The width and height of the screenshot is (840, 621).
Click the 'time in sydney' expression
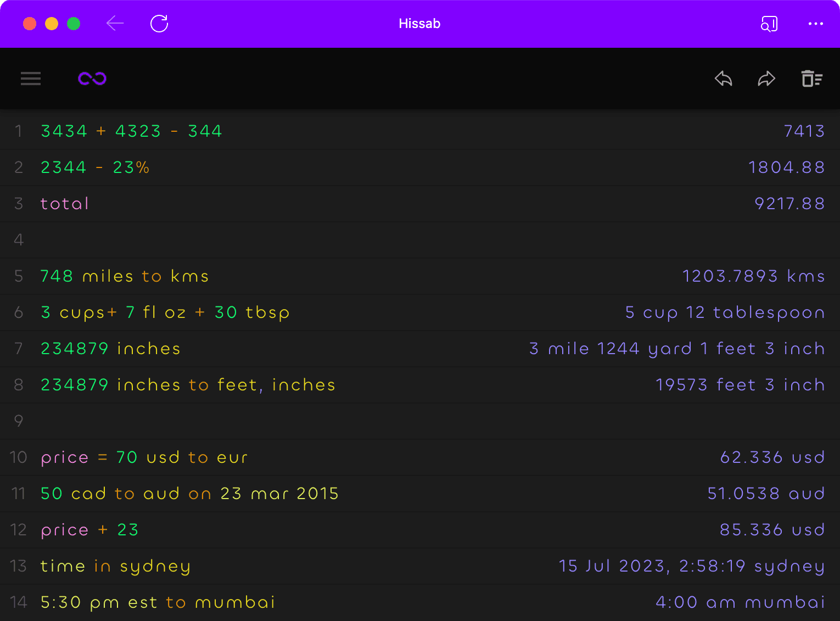116,566
